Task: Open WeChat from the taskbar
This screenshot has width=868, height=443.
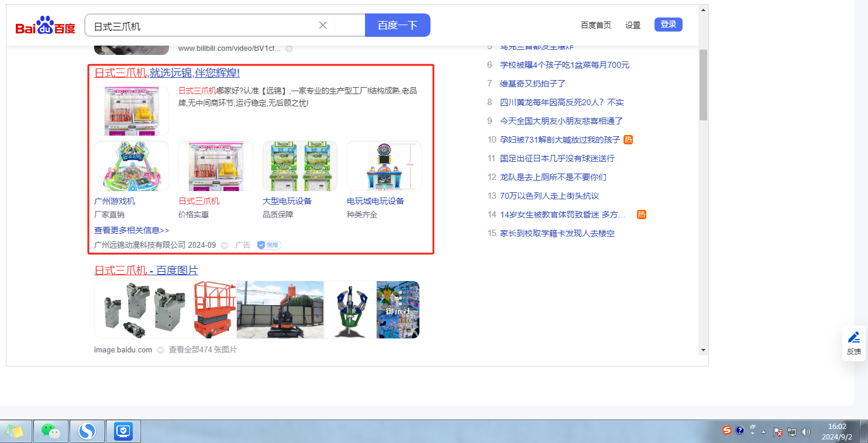Action: pyautogui.click(x=51, y=431)
